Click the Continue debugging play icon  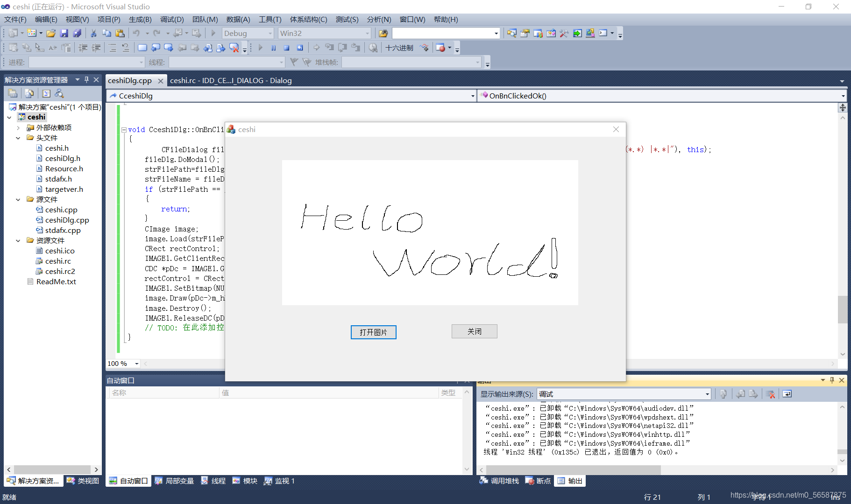(261, 48)
